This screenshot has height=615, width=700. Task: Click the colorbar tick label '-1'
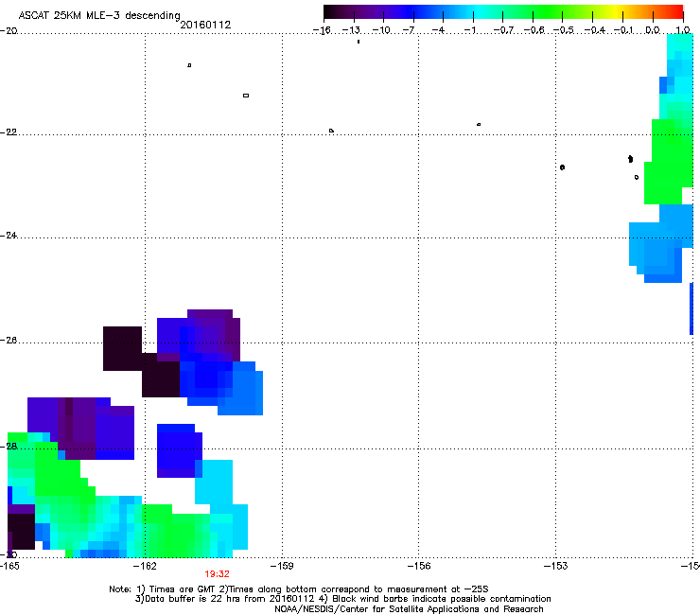[x=469, y=30]
